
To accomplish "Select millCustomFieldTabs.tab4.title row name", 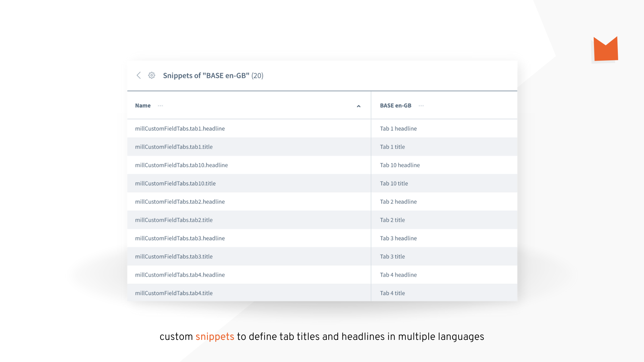I will [x=174, y=293].
